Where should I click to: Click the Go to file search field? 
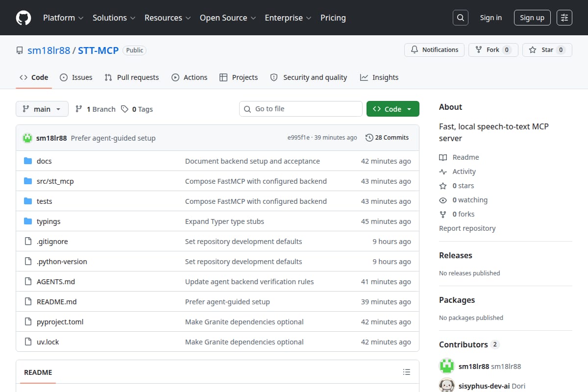pyautogui.click(x=301, y=109)
